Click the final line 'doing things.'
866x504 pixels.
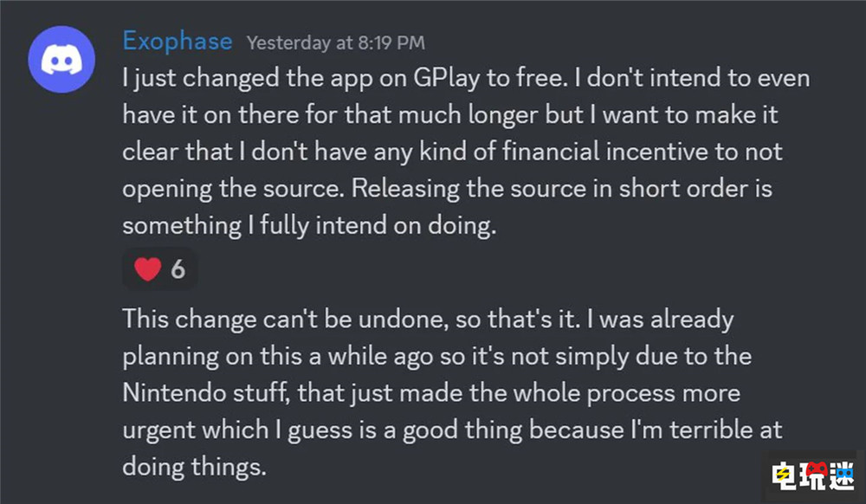[x=194, y=467]
